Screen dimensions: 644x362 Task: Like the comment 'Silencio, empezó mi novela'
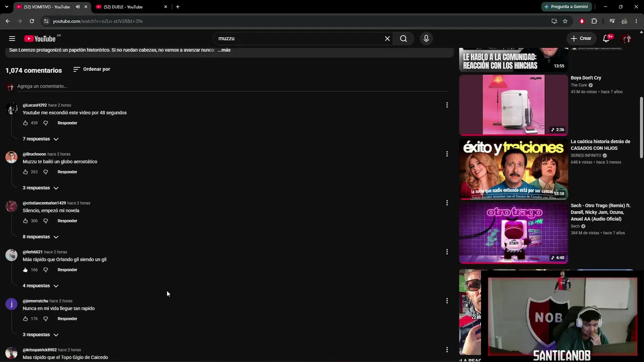click(x=25, y=221)
